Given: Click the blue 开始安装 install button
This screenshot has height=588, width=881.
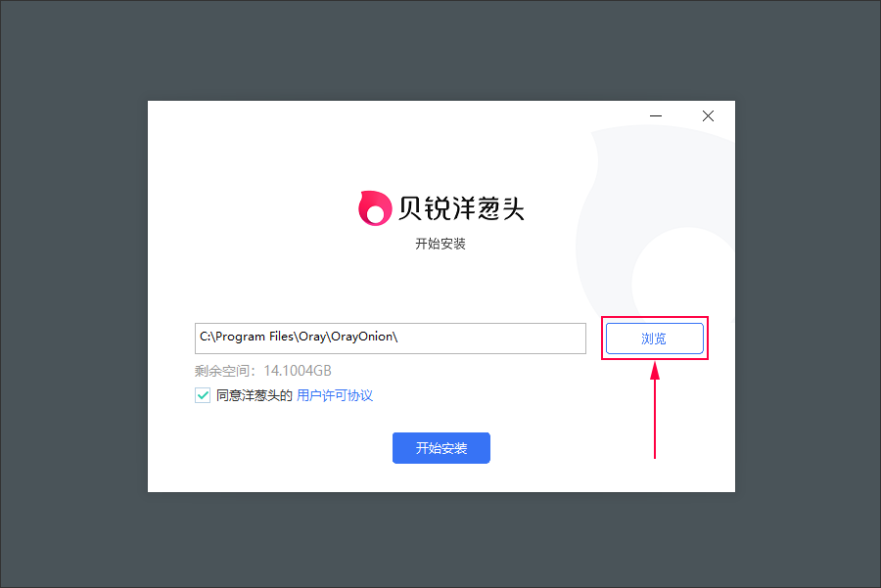Looking at the screenshot, I should (x=441, y=447).
